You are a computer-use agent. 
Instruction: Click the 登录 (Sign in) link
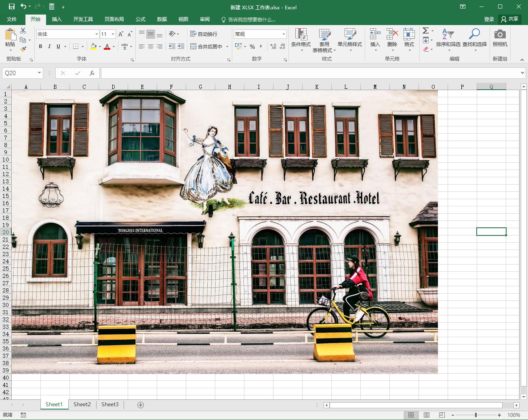pos(489,19)
